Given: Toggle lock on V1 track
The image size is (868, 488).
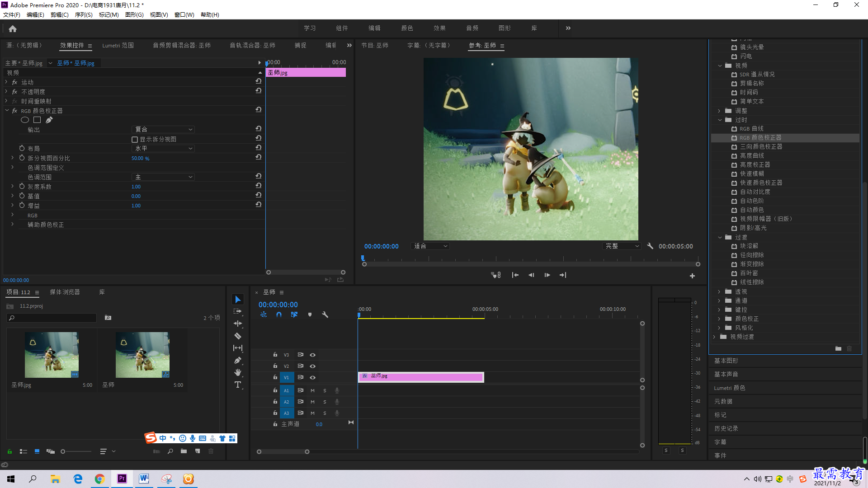Looking at the screenshot, I should click(x=275, y=377).
